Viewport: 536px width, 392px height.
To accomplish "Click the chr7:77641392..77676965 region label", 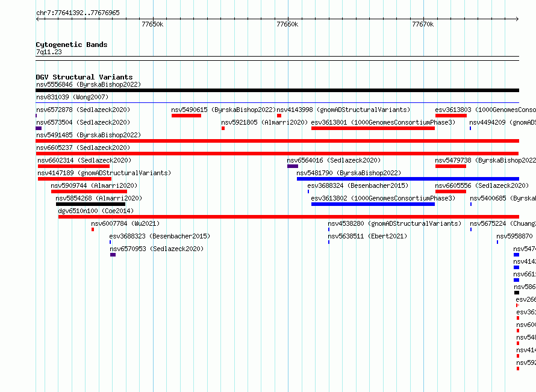I will pyautogui.click(x=78, y=13).
